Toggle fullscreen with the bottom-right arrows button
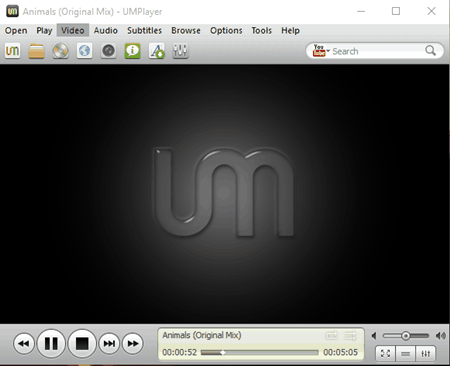The height and width of the screenshot is (366, 450). tap(386, 354)
